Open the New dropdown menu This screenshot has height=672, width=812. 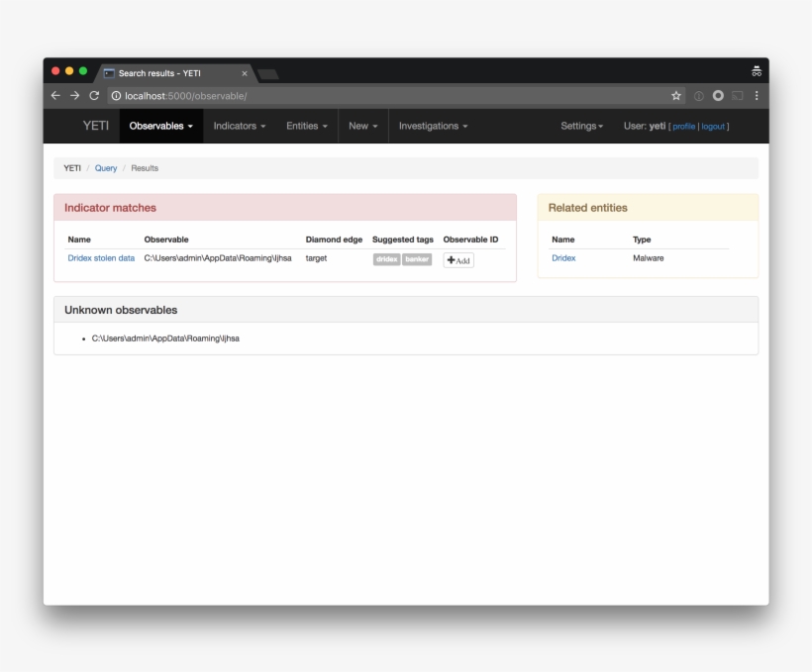(362, 126)
